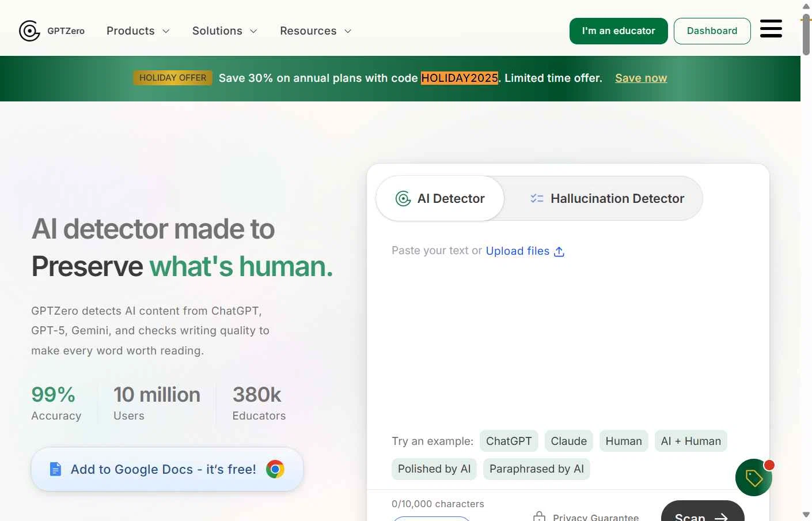Viewport: 812px width, 521px height.
Task: Select the Claude example chip
Action: (x=569, y=441)
